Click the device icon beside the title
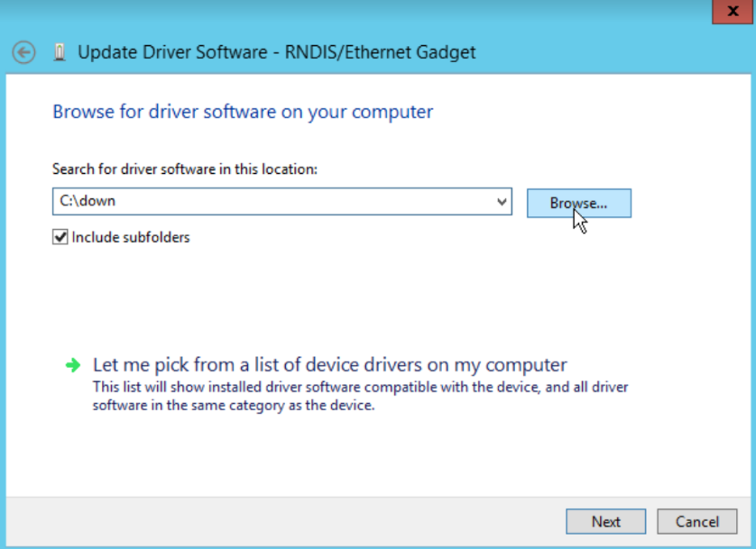This screenshot has width=756, height=549. 60,52
